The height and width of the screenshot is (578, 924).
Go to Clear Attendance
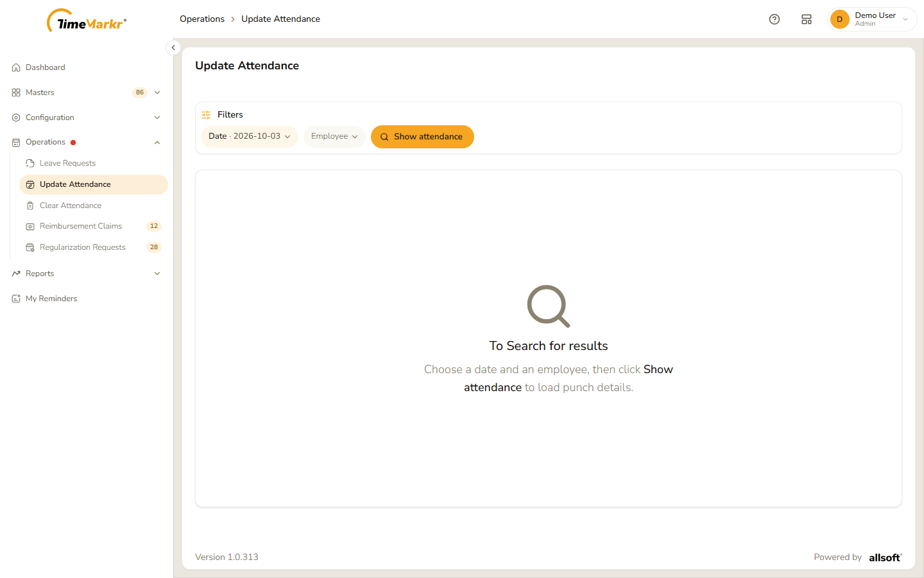(94, 206)
